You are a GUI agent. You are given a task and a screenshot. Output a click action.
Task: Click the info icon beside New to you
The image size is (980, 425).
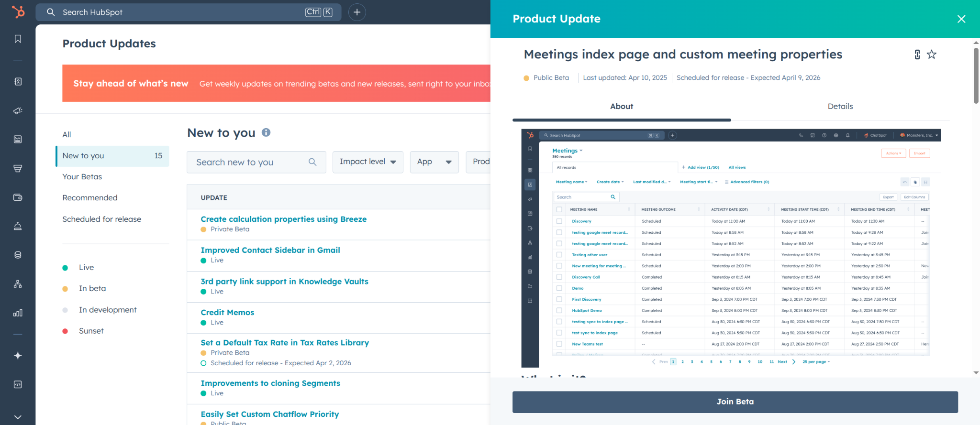coord(266,132)
